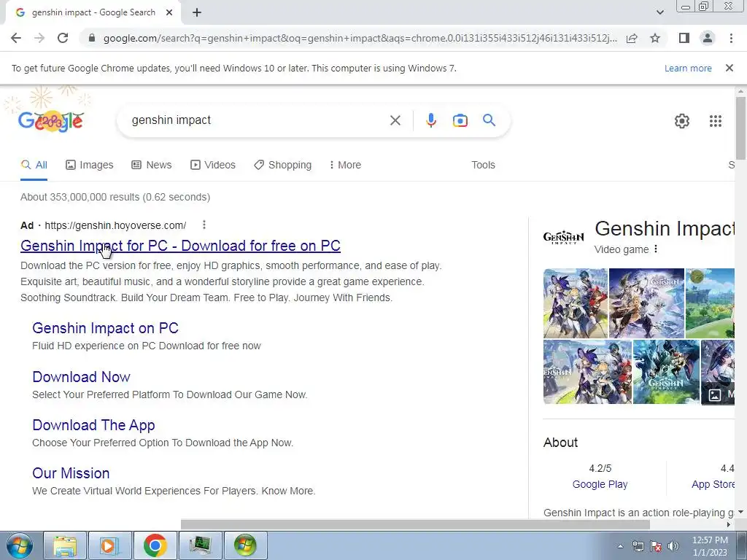Image resolution: width=747 pixels, height=560 pixels.
Task: Open the Windows Start menu
Action: [20, 545]
